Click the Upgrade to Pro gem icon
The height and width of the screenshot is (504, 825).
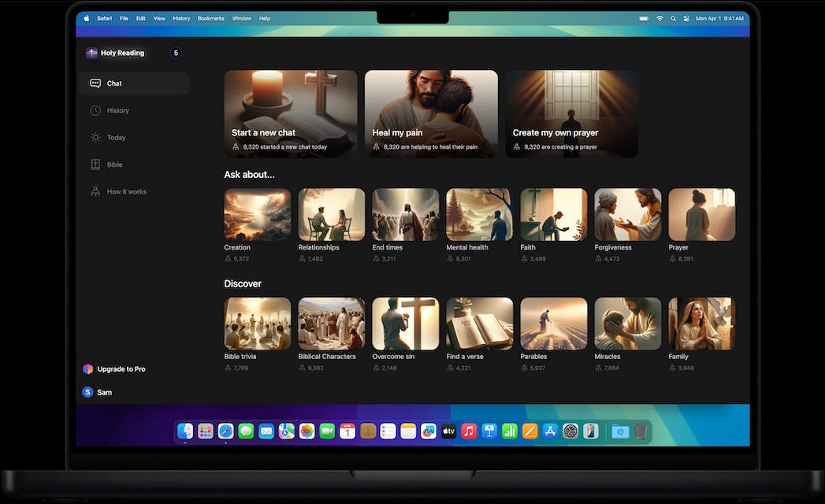point(87,369)
